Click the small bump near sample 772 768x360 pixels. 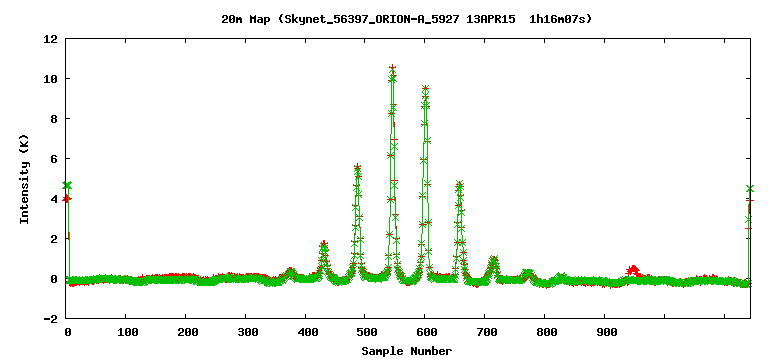(528, 273)
